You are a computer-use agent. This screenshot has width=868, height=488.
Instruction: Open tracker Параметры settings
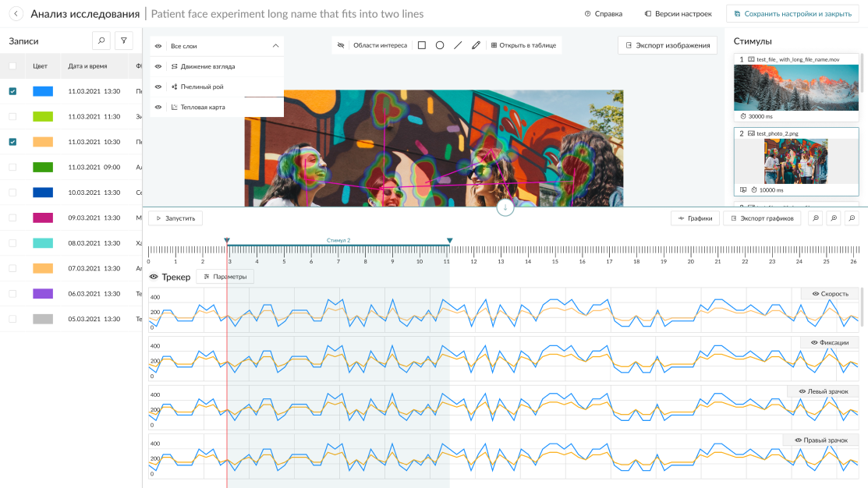tap(225, 277)
